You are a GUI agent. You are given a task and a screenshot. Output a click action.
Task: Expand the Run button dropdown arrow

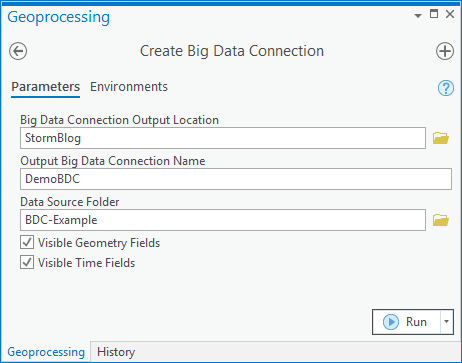click(x=447, y=322)
